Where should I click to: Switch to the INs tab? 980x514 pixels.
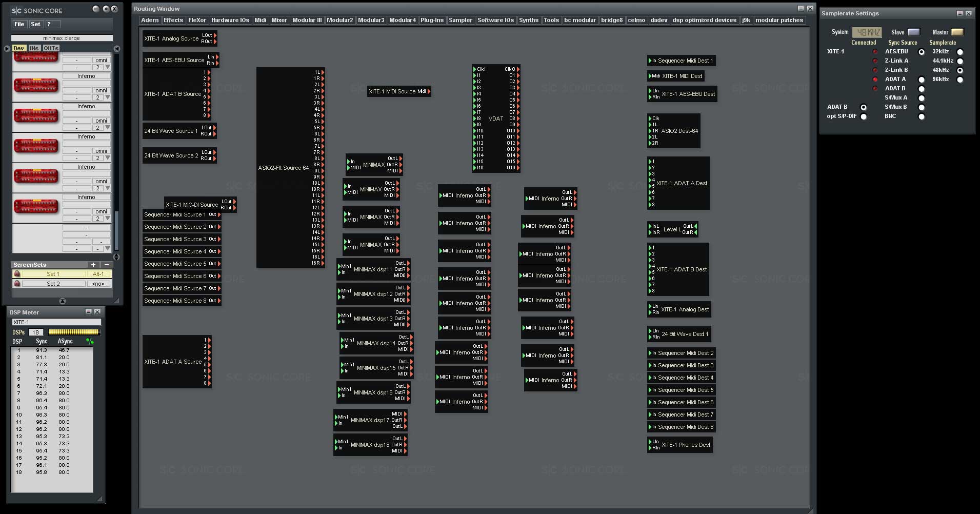(34, 48)
